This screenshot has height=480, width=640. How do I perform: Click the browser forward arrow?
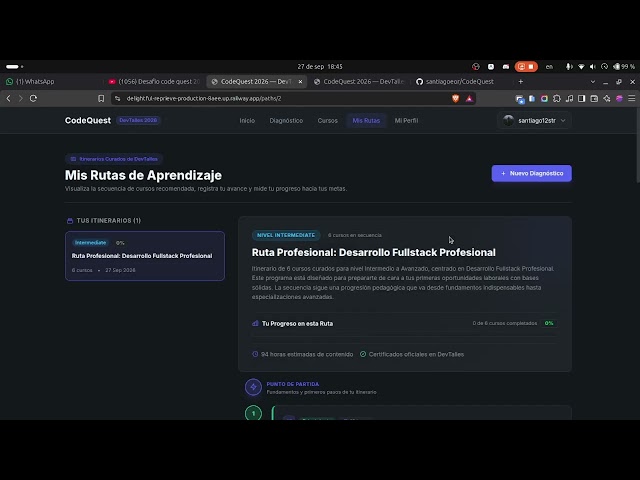pos(20,98)
